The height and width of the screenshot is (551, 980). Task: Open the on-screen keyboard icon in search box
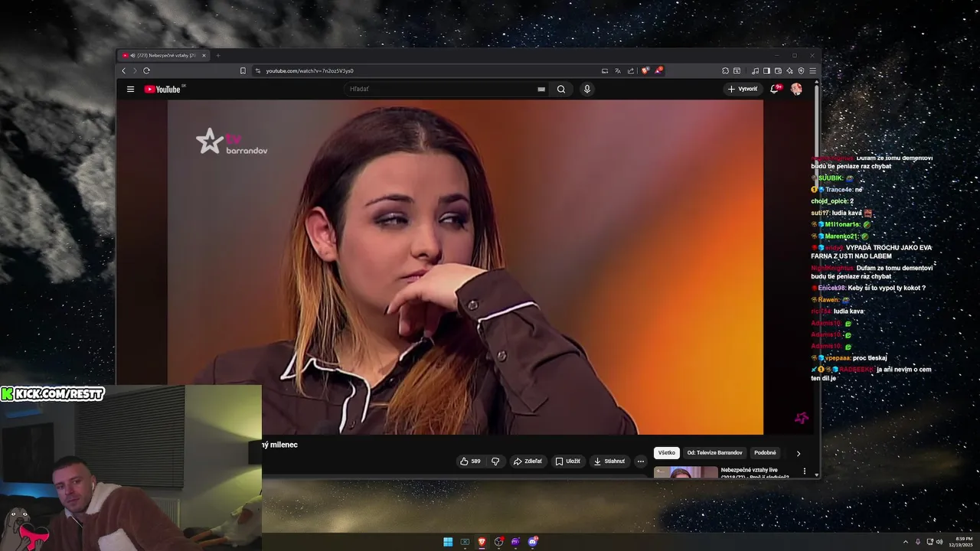point(541,90)
